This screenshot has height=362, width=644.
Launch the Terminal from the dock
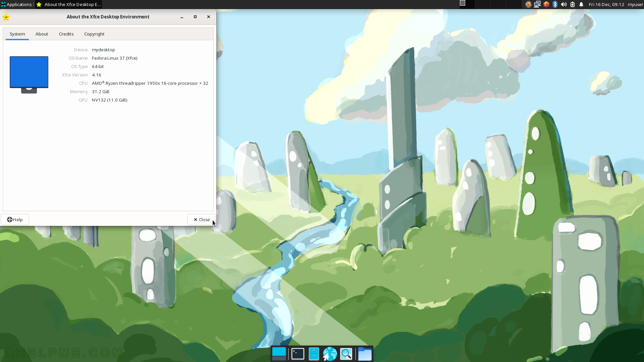298,354
